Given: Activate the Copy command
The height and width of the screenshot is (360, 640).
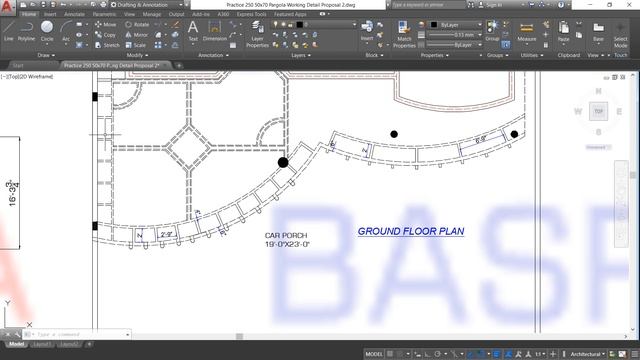Looking at the screenshot, I should pyautogui.click(x=105, y=35).
